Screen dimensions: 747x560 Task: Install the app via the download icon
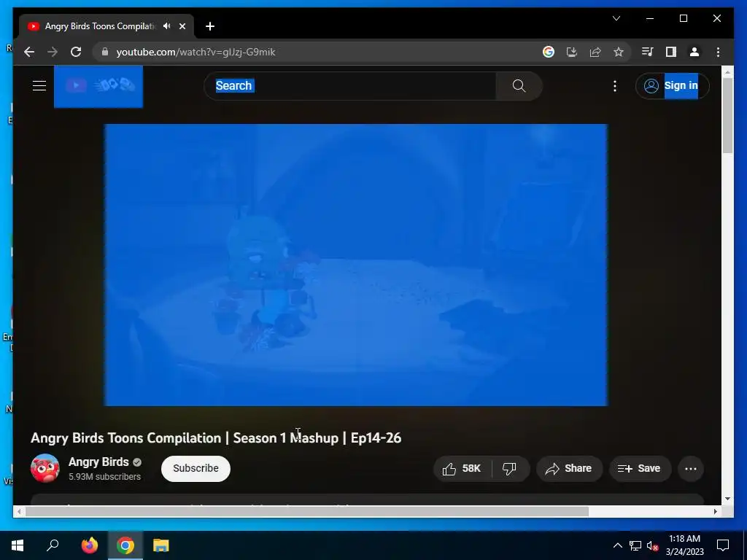(x=572, y=52)
